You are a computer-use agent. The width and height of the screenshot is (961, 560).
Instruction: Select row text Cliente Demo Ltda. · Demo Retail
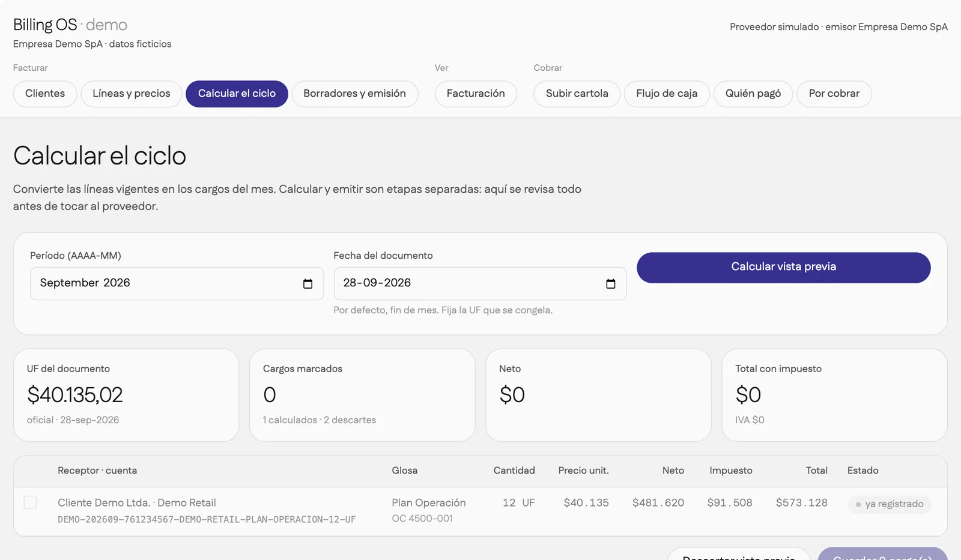pyautogui.click(x=137, y=503)
